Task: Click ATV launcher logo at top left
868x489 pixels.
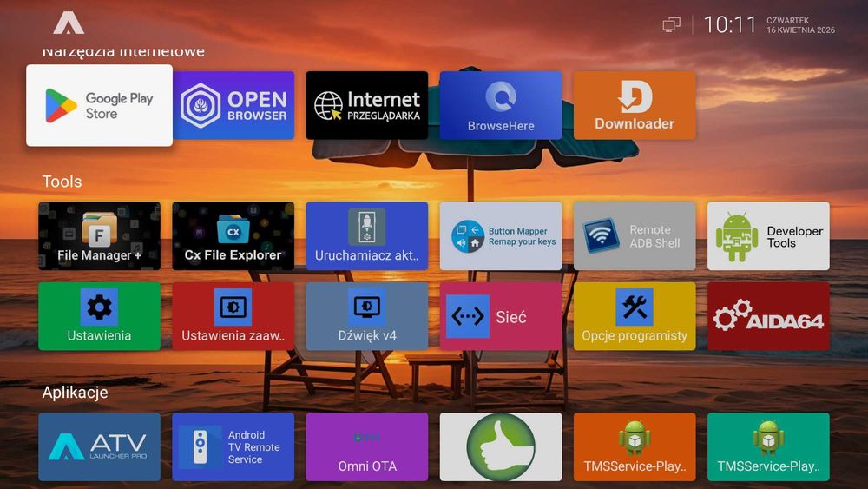Action: [69, 23]
